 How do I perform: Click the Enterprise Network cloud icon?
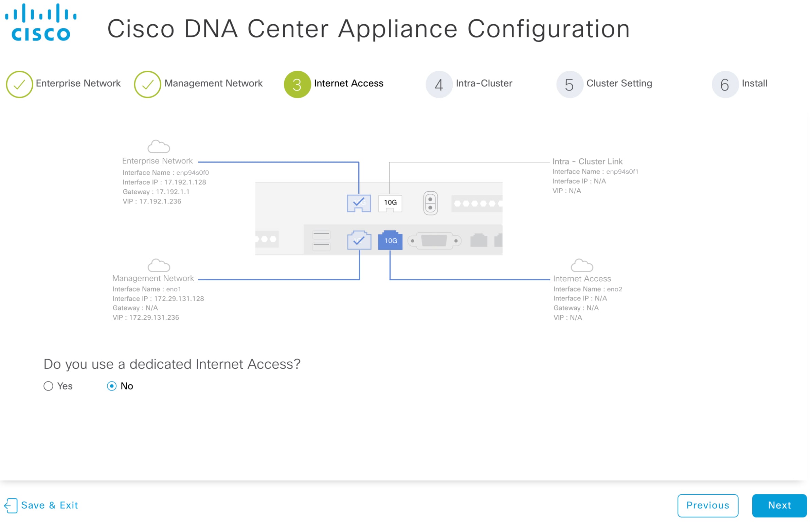159,147
